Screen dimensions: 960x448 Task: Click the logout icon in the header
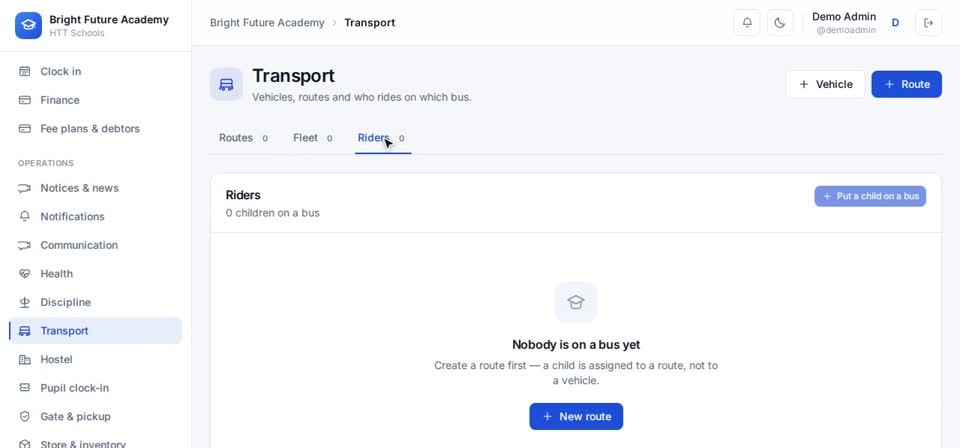click(x=928, y=23)
